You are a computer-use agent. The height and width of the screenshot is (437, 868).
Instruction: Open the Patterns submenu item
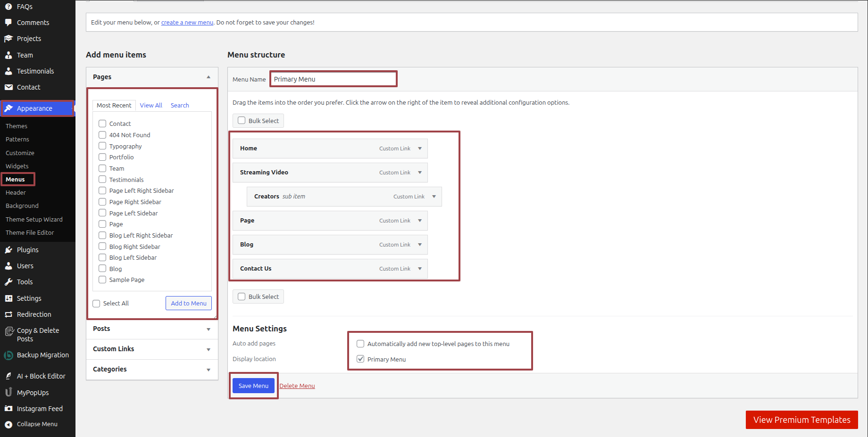point(17,140)
